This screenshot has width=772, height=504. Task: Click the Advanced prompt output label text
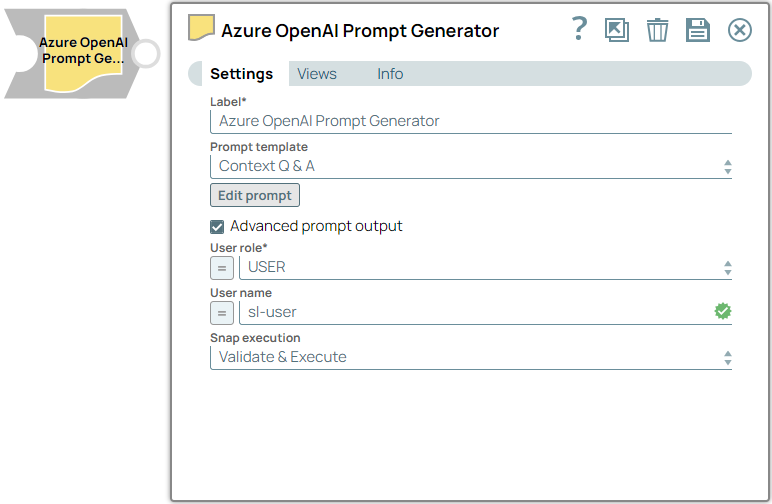(316, 226)
